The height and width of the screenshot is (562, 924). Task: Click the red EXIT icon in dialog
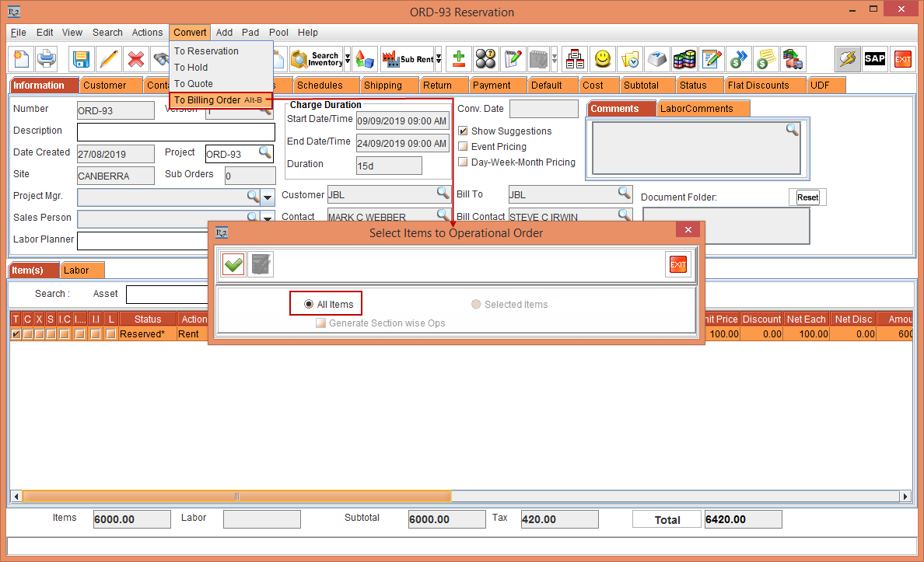coord(678,265)
